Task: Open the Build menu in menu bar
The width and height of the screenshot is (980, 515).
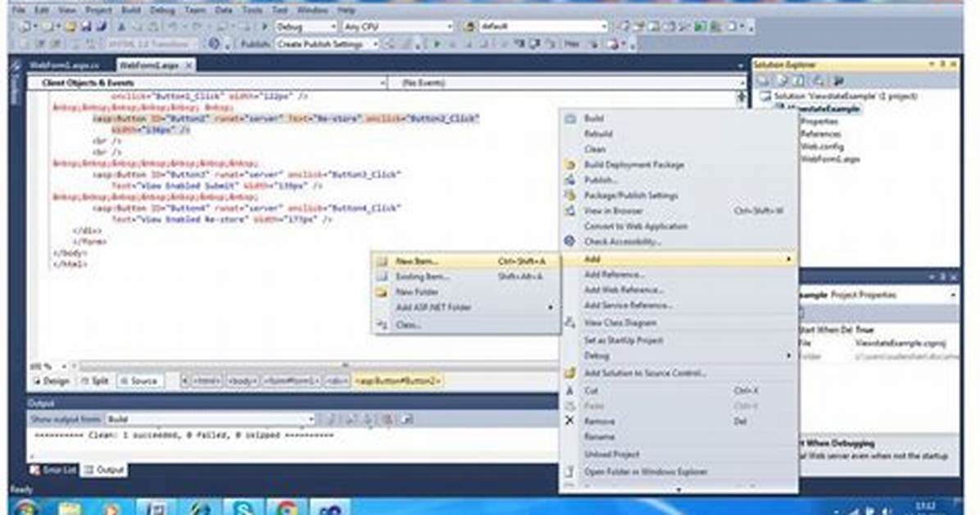Action: [x=130, y=11]
